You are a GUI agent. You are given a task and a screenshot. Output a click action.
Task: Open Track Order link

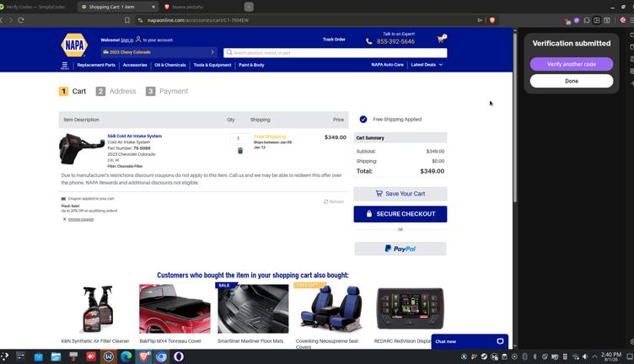334,40
